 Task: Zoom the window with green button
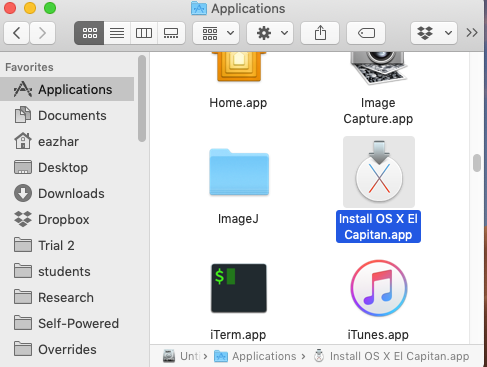pos(50,8)
